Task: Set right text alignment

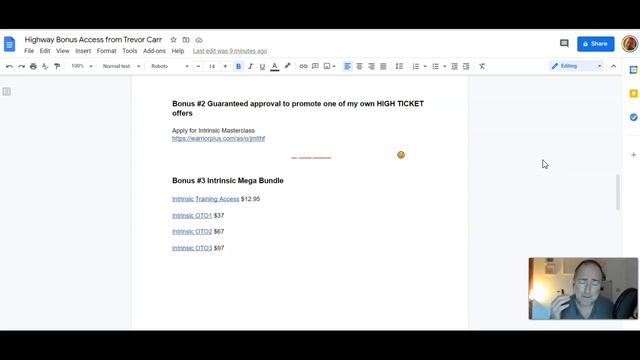Action: point(371,66)
